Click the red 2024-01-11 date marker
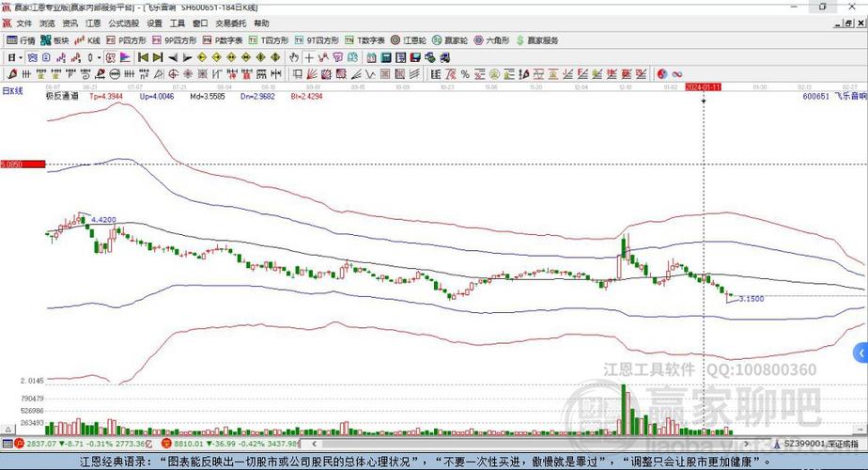868x470 pixels. click(703, 87)
